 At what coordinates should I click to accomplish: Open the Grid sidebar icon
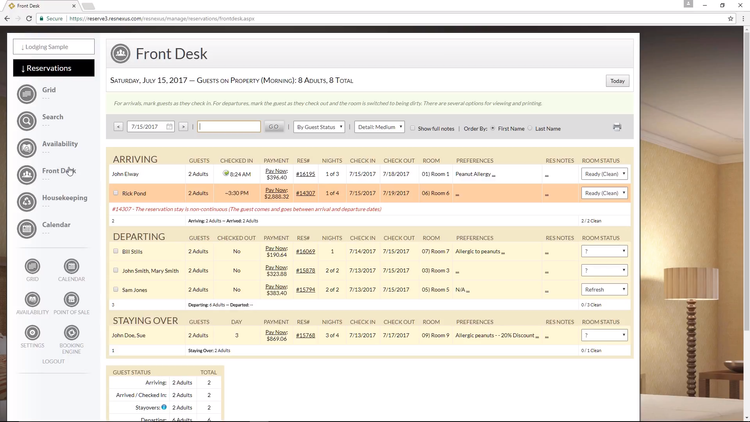pyautogui.click(x=27, y=94)
